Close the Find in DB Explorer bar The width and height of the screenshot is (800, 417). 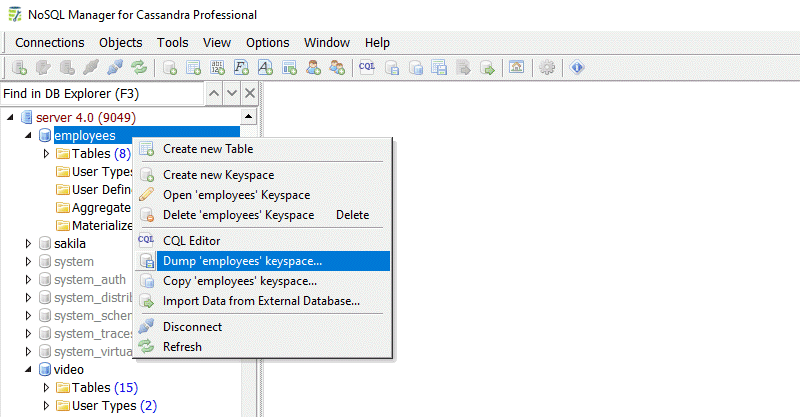[x=250, y=93]
